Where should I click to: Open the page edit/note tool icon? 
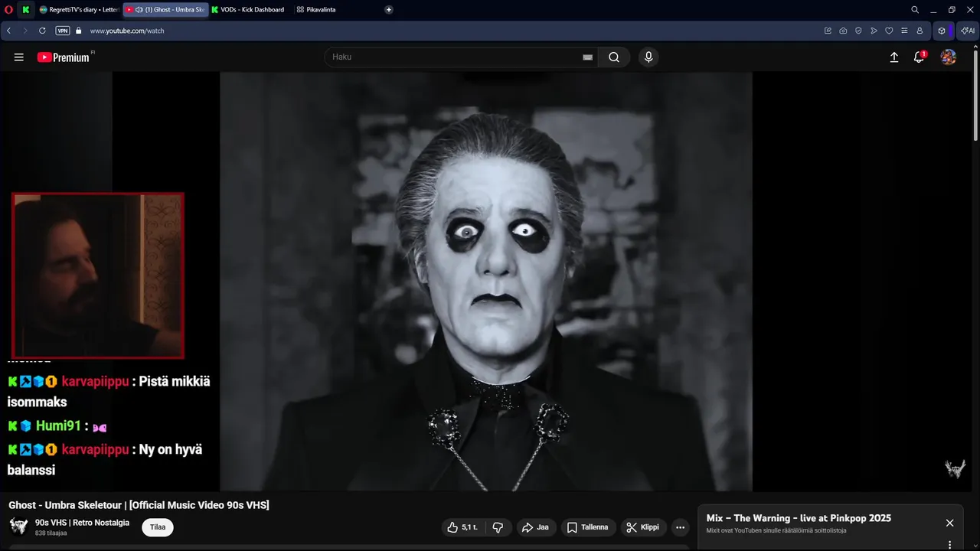click(x=828, y=31)
